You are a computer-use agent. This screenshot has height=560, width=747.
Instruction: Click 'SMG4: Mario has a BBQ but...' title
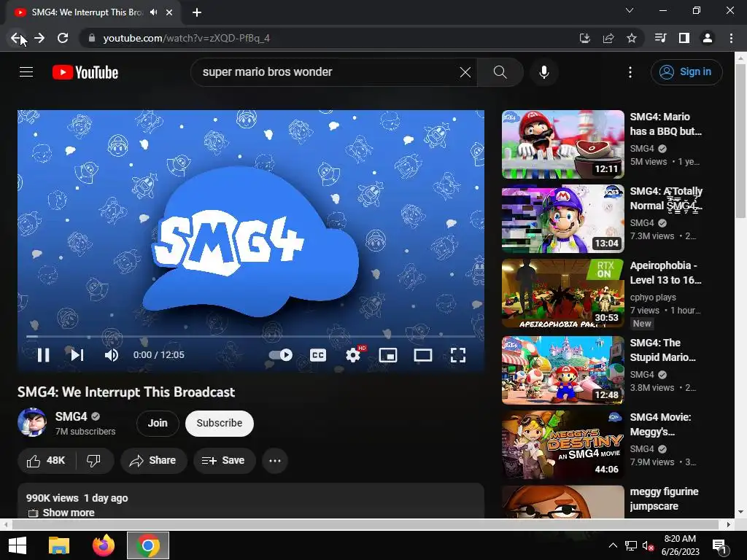pos(665,124)
